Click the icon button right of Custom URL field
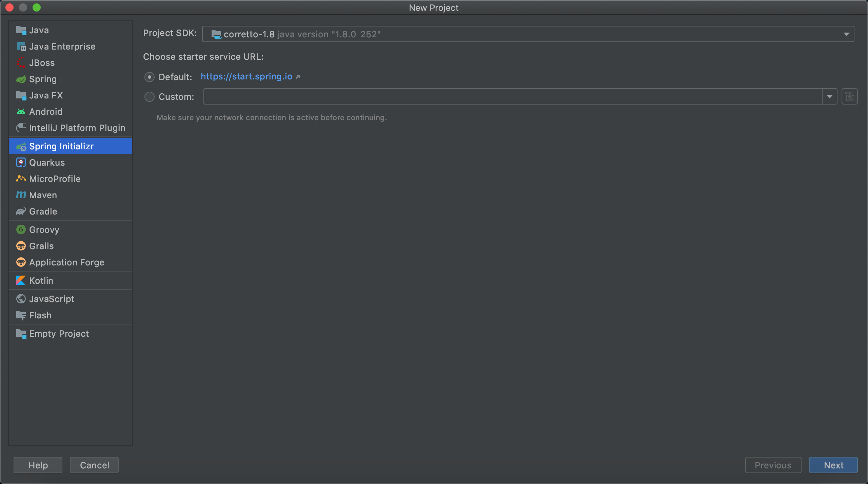The image size is (868, 484). [849, 97]
